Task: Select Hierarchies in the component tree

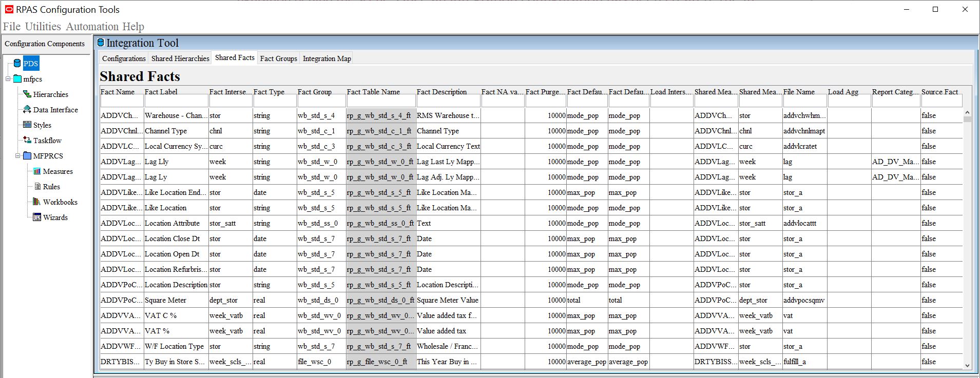Action: [x=51, y=94]
